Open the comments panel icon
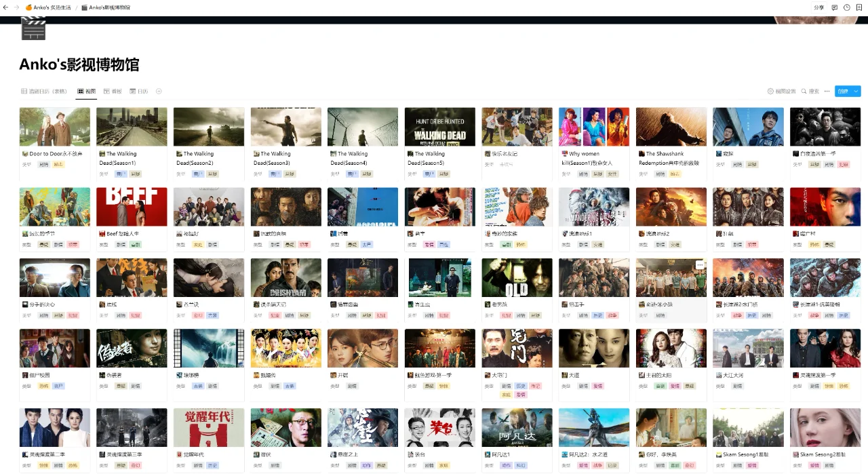 pos(835,7)
